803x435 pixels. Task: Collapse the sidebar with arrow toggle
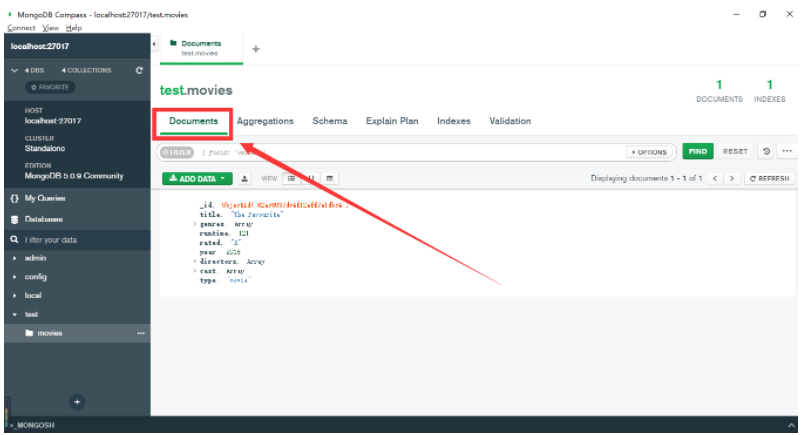pos(154,44)
